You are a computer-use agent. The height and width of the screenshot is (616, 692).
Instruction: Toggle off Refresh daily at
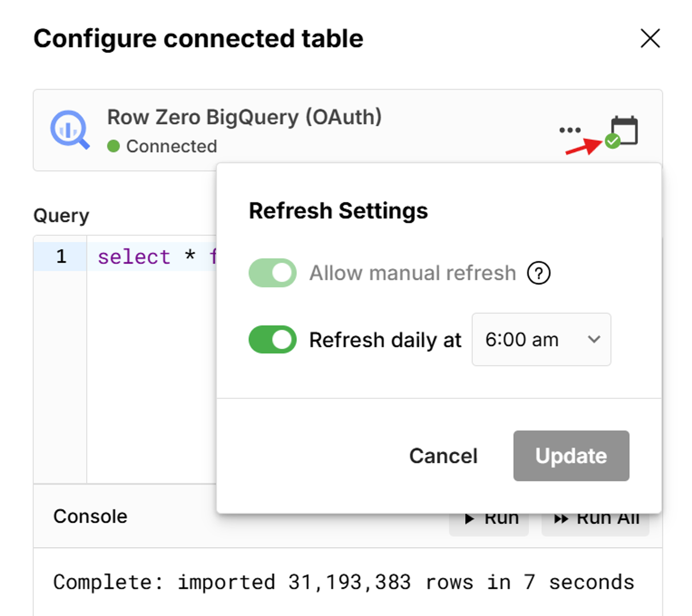[273, 340]
